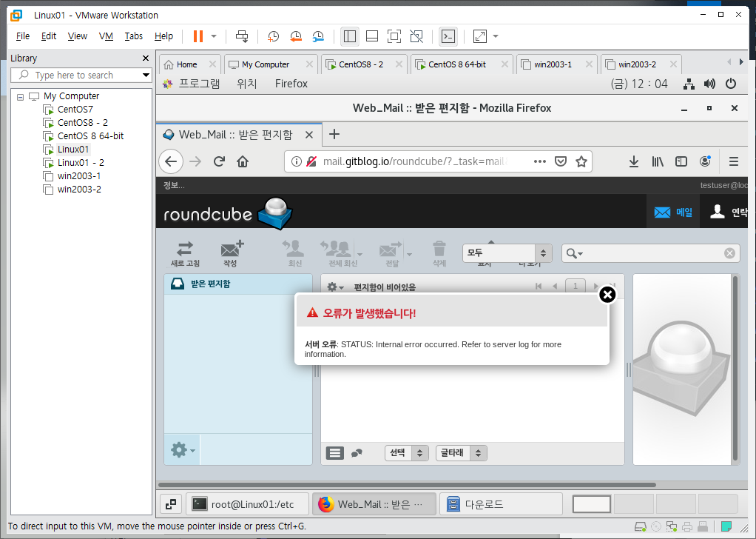Click the GNOME power icon
Screen dimensions: 756x539
[731, 84]
